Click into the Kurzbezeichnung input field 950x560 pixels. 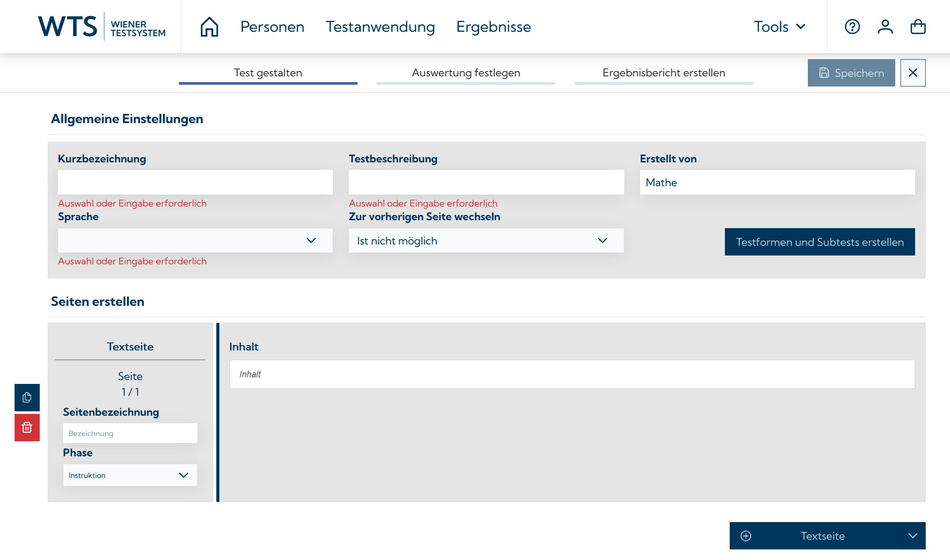pos(195,182)
